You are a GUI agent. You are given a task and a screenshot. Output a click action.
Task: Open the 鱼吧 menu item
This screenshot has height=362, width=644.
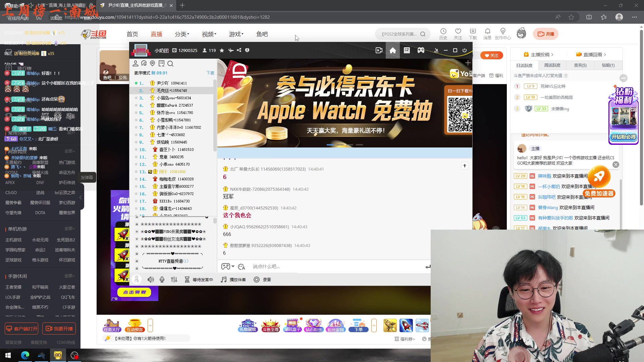coord(262,34)
